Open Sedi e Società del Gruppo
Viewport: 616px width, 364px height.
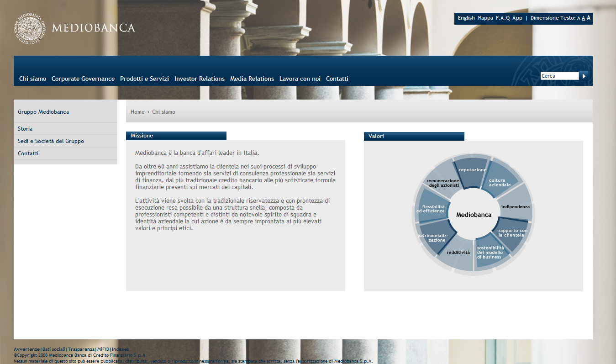coord(51,141)
